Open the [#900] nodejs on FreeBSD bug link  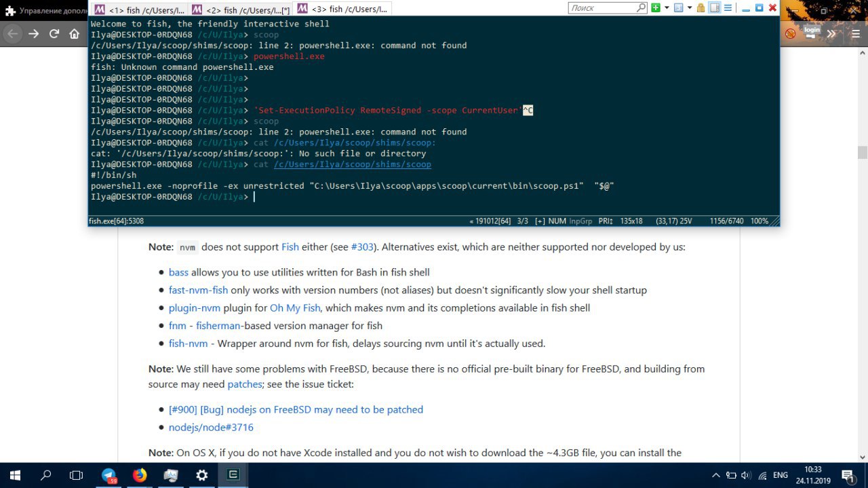coord(296,409)
